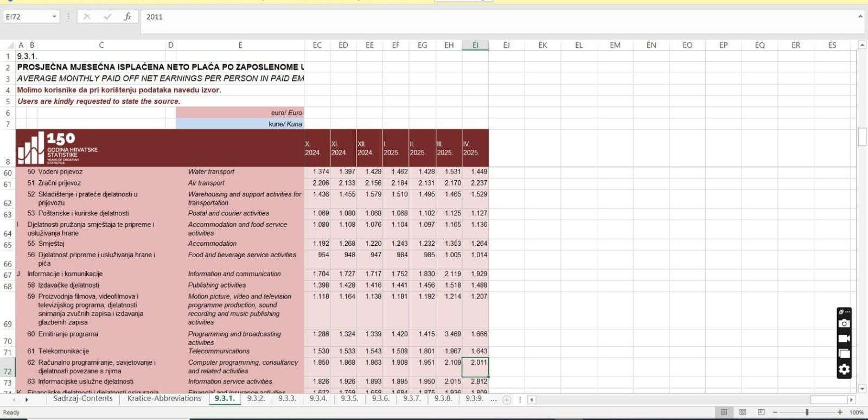Select cell with value 2.812
The width and height of the screenshot is (868, 420).
click(475, 381)
